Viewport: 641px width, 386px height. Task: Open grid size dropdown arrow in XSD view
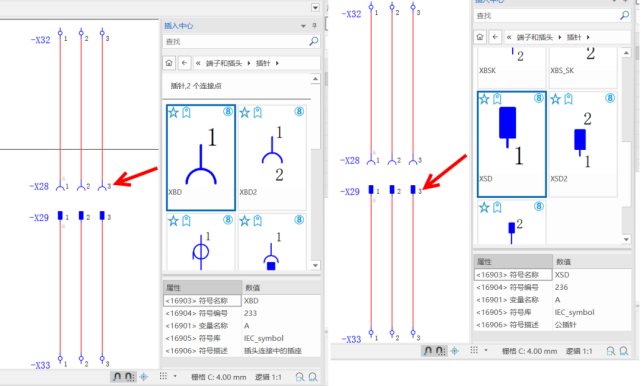tap(486, 350)
